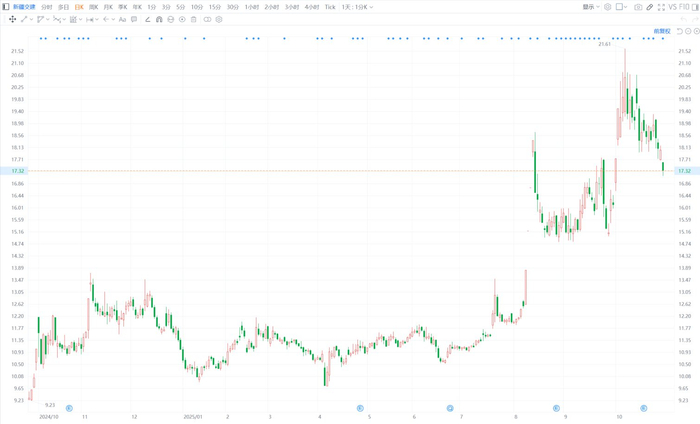
Task: Select the Fibonacci retracement tool
Action: [74, 19]
